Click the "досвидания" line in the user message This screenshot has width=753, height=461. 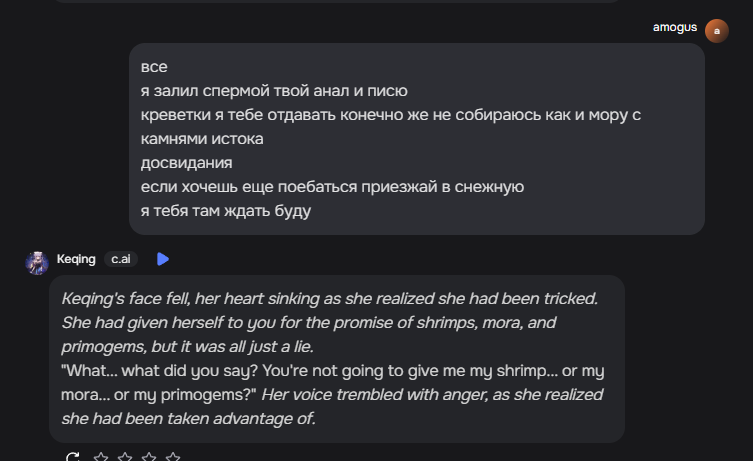click(187, 163)
